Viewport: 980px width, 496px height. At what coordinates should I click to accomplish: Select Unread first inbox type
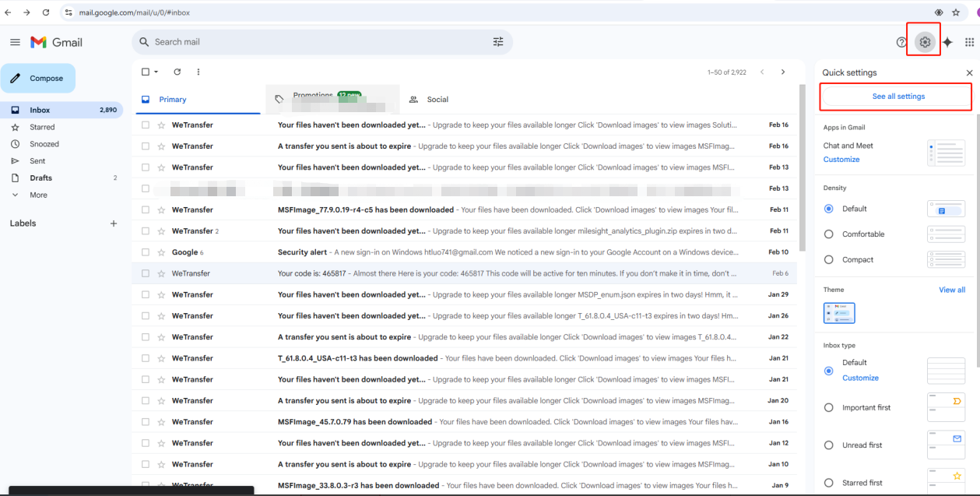tap(828, 445)
